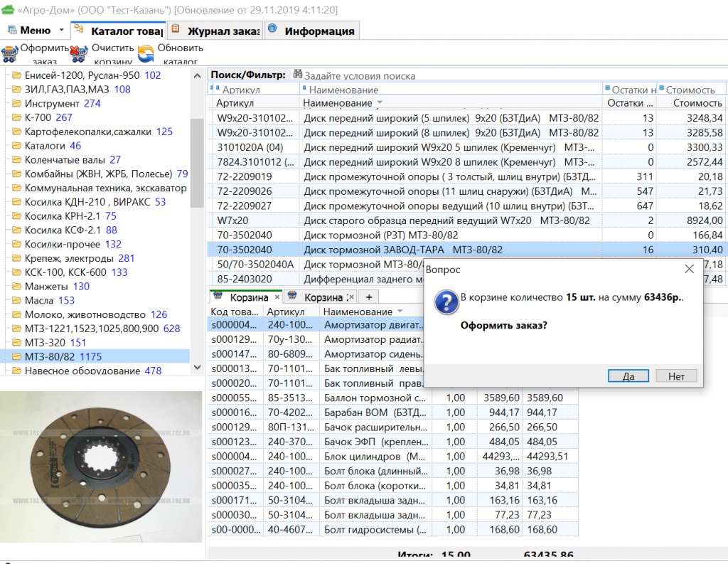728x564 pixels.
Task: Click scroll-down arrow of category tree
Action: 197,367
